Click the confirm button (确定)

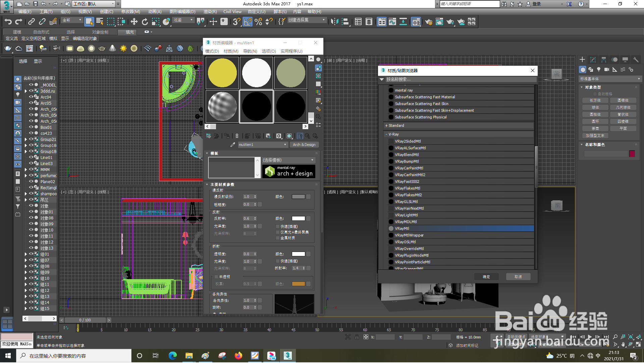coord(486,277)
